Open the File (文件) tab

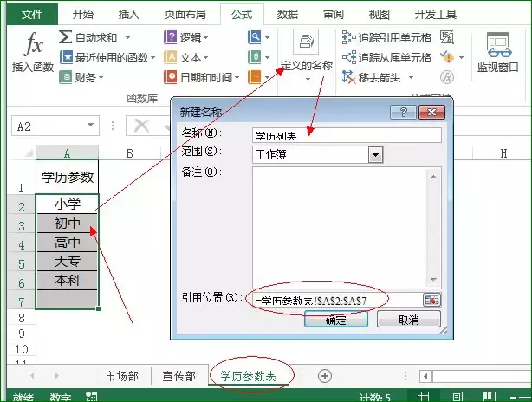[32, 14]
